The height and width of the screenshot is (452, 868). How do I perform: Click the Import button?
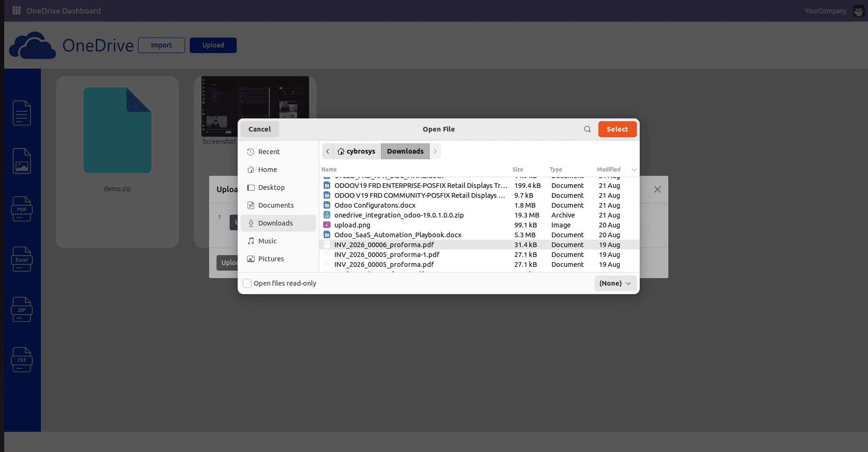[162, 45]
